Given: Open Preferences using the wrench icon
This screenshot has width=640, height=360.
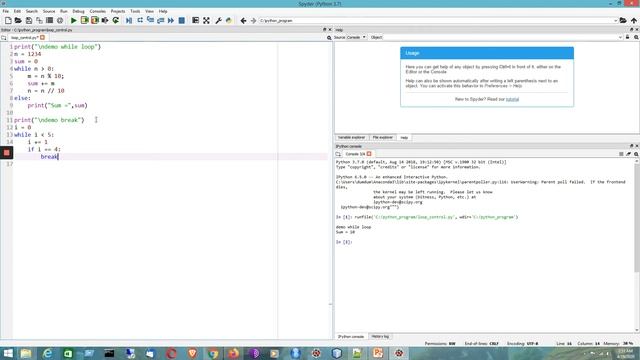Looking at the screenshot, I should point(218,20).
